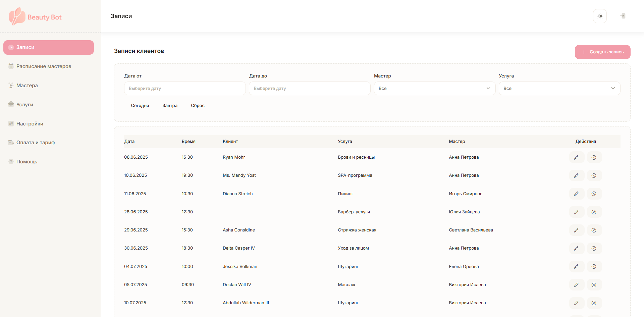Click the logout icon in header
This screenshot has height=317, width=644.
point(623,16)
